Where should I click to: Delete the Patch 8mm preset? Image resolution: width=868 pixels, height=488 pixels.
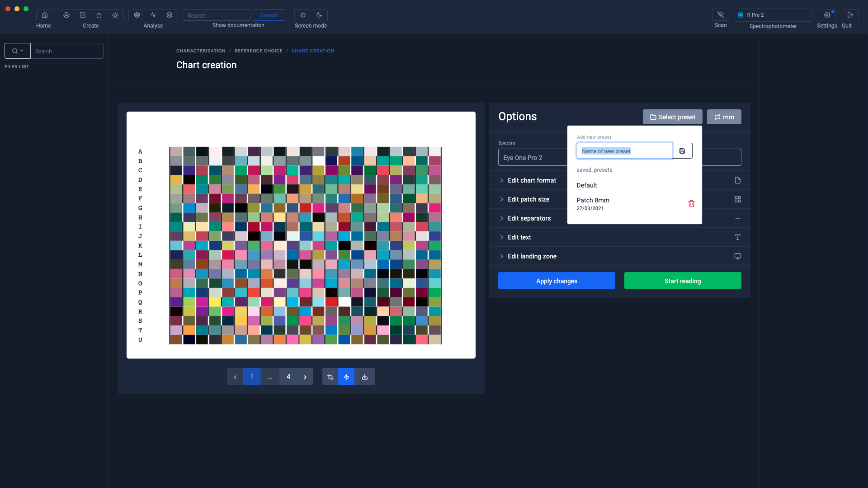coord(691,204)
